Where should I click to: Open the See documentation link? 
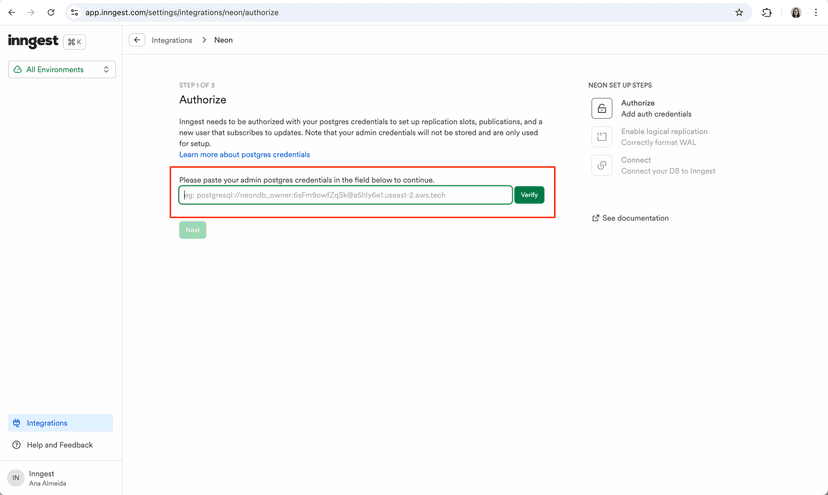pos(635,218)
